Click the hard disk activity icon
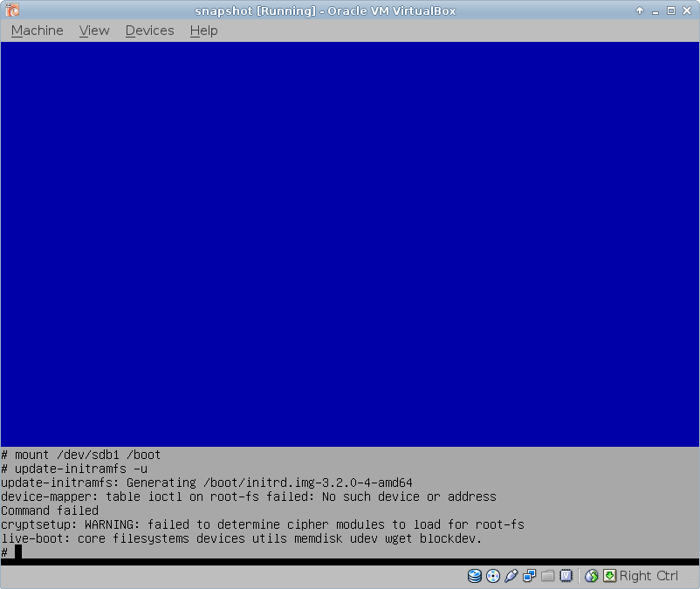 point(475,576)
